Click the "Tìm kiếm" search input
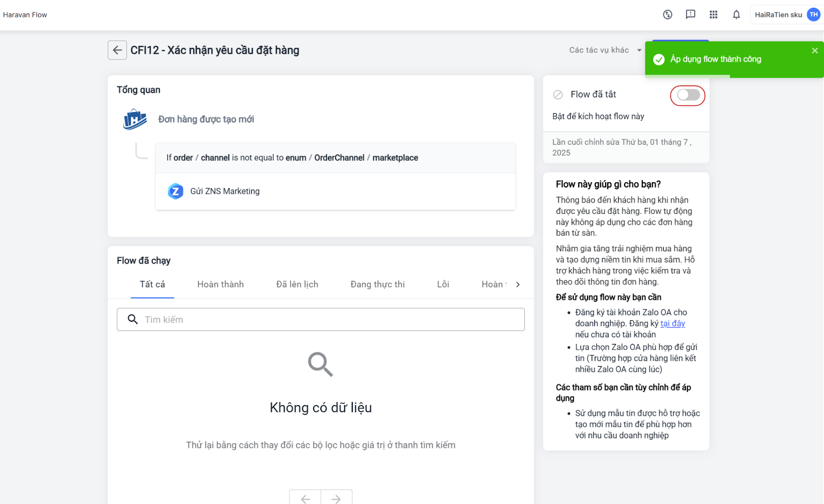 coord(330,320)
